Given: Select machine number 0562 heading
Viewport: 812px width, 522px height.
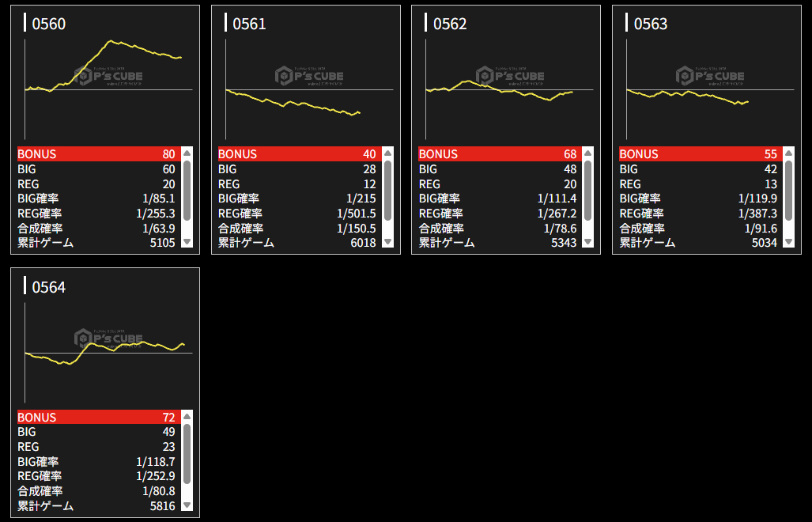Looking at the screenshot, I should 450,24.
